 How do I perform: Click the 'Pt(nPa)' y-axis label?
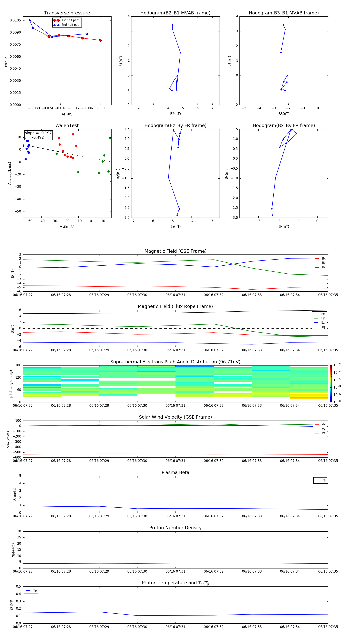coord(6,61)
